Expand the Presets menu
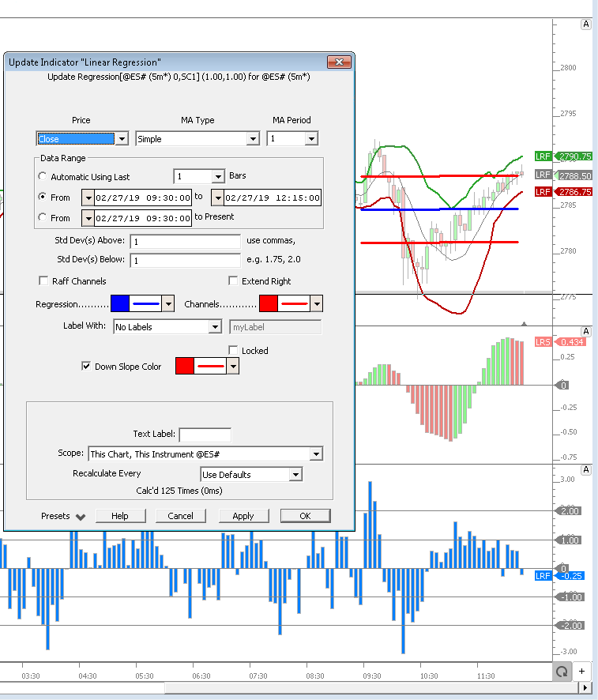This screenshot has height=700, width=598. [63, 516]
